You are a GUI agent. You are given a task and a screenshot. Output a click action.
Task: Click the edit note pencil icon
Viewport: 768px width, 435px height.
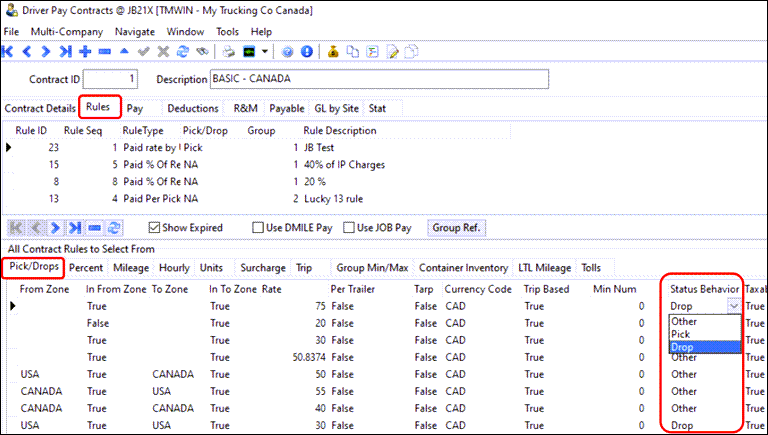click(394, 51)
